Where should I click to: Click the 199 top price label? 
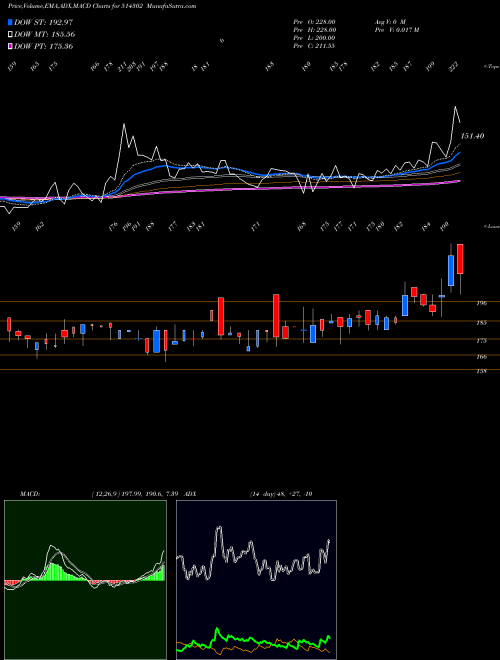pyautogui.click(x=430, y=66)
